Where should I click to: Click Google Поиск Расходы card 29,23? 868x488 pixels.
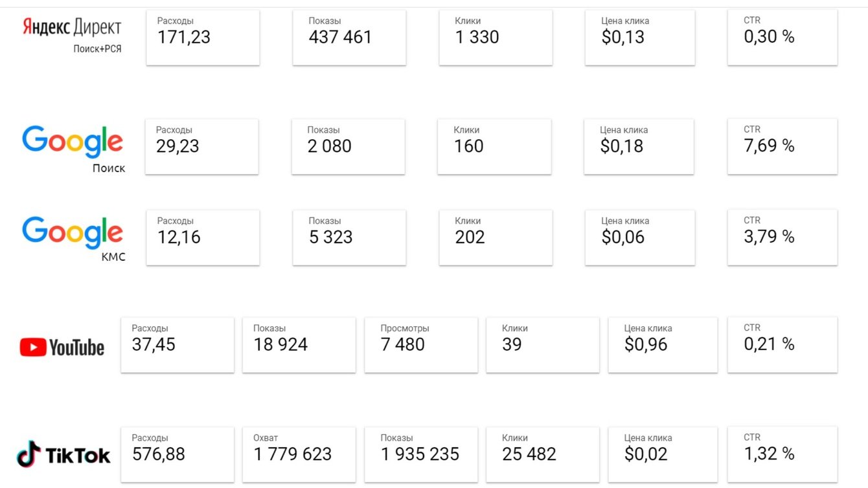[x=201, y=146]
